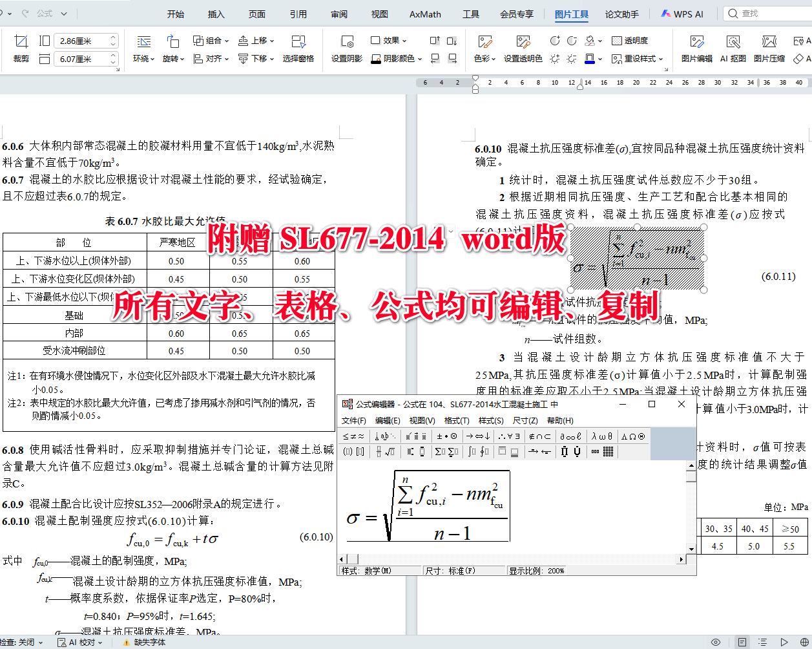The image size is (812, 649).
Task: Open the 会员专享 member exclusive tab
Action: (x=517, y=14)
